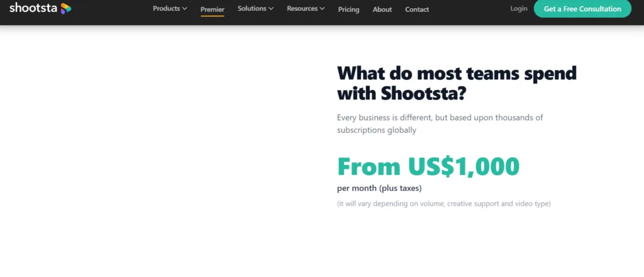The height and width of the screenshot is (277, 644).
Task: Click the 'What do most teams spend' heading
Action: coord(457,84)
